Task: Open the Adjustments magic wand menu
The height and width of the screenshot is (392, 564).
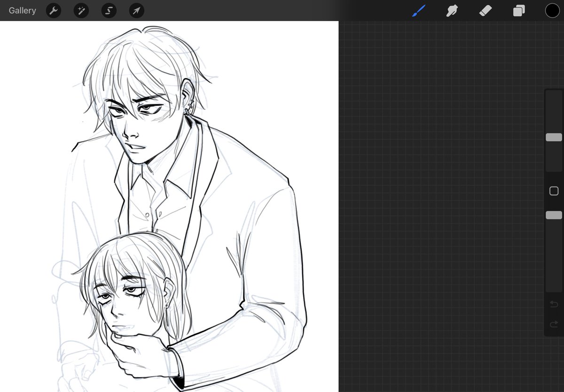Action: pyautogui.click(x=81, y=10)
